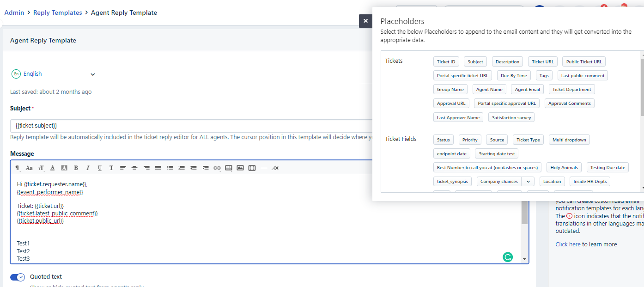
Task: Insert Multi dropdown placeholder
Action: pos(570,140)
